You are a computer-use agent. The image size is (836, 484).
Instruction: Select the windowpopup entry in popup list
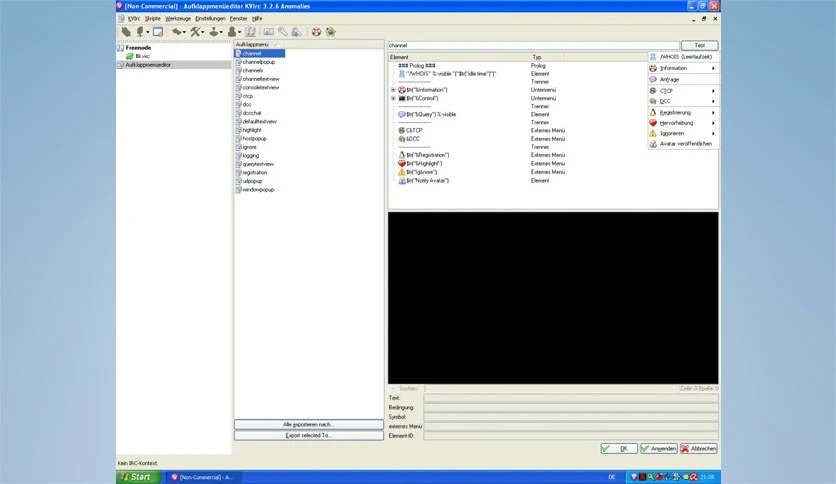[258, 190]
